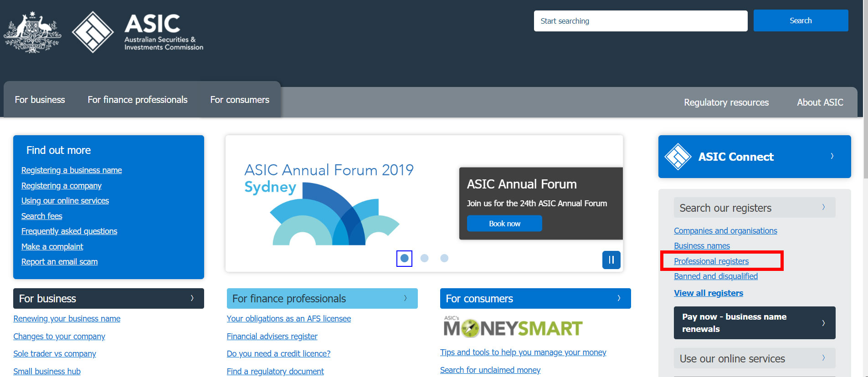
Task: Open Do you need a credit licence link
Action: coord(278,354)
